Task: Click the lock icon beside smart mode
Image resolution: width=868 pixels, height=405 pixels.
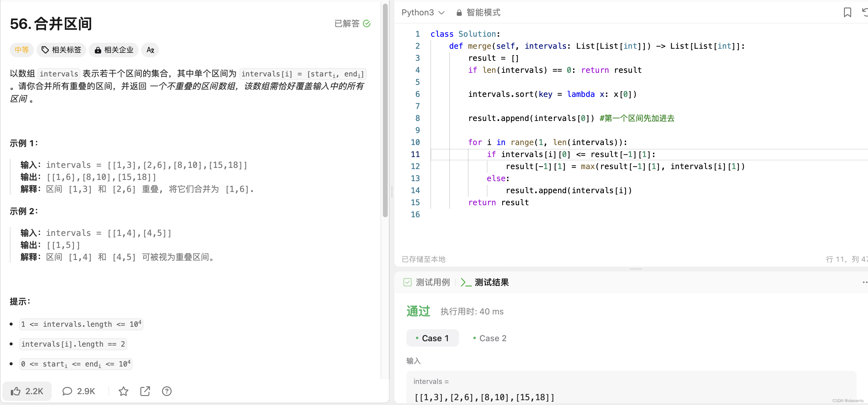Action: click(x=459, y=13)
